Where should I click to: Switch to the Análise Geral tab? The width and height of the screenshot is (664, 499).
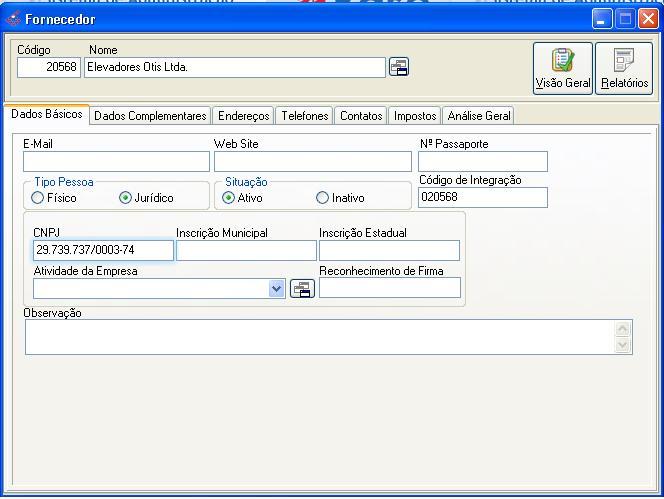[x=478, y=116]
